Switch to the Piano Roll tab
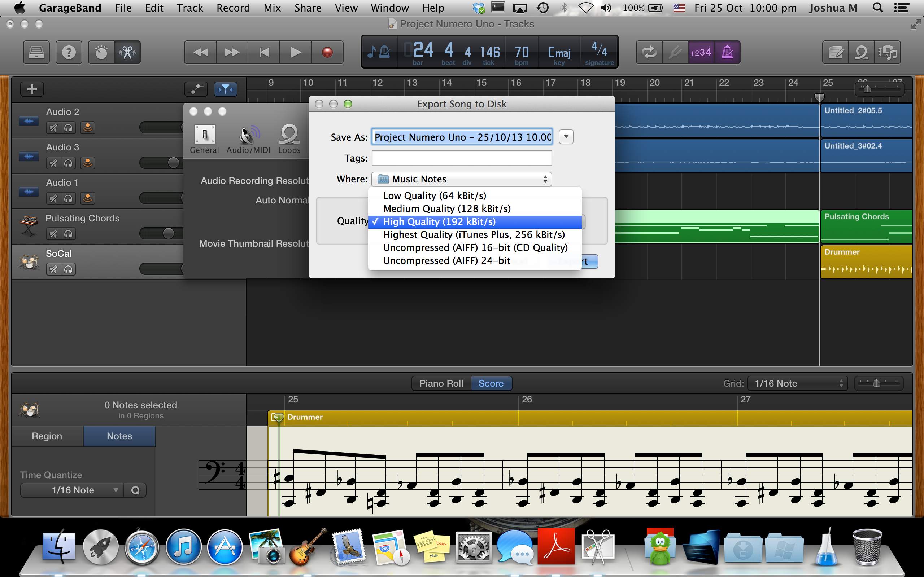924x577 pixels. click(x=441, y=383)
